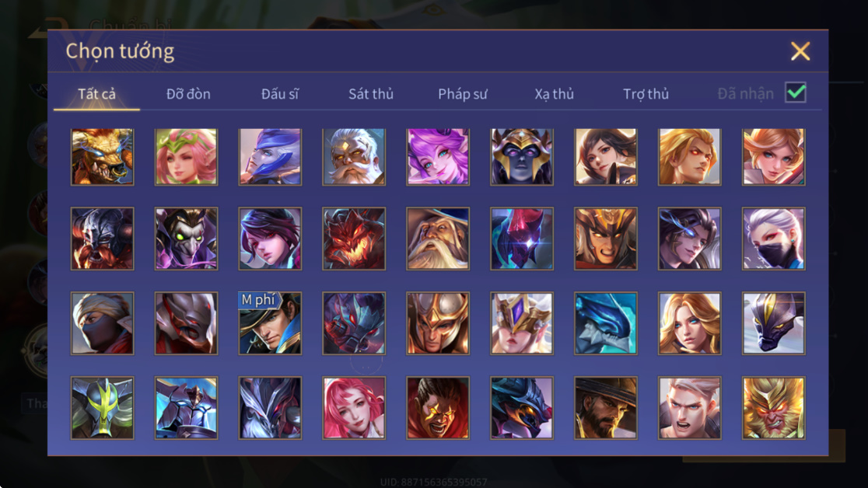Open the Sát thủ tab
868x488 pixels.
371,94
